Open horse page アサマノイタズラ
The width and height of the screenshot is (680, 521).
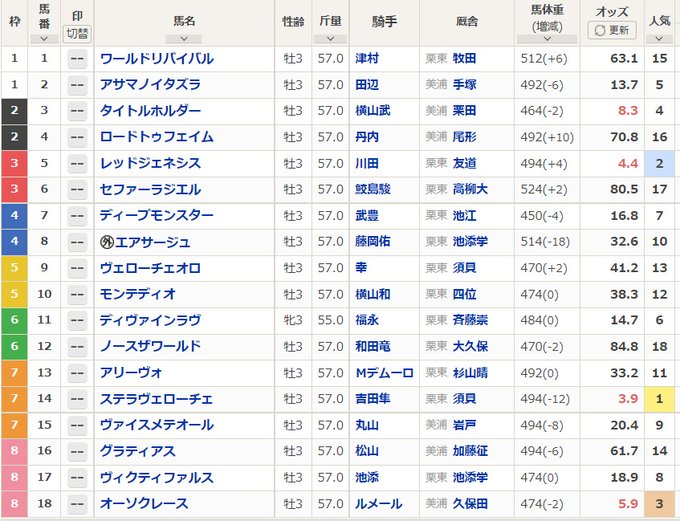point(150,85)
